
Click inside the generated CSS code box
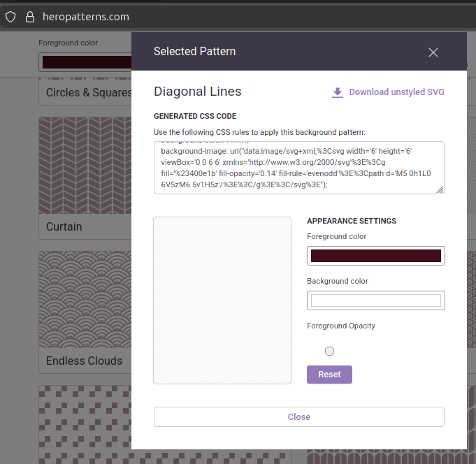tap(294, 168)
